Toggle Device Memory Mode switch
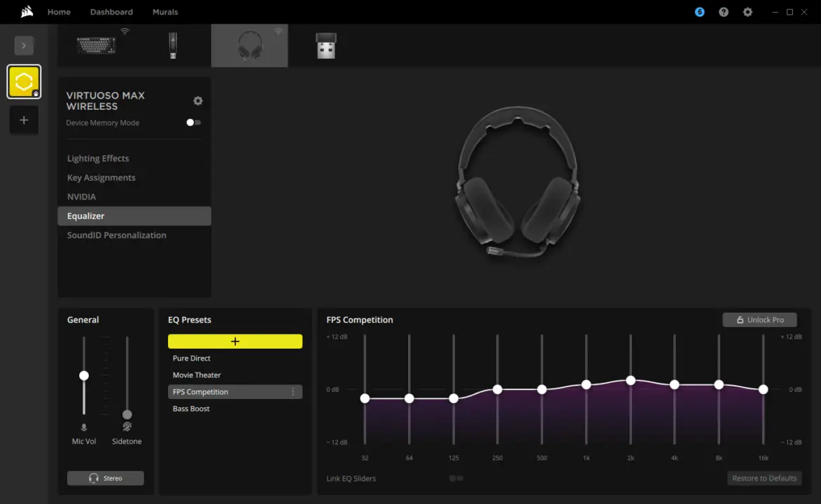 pos(193,122)
